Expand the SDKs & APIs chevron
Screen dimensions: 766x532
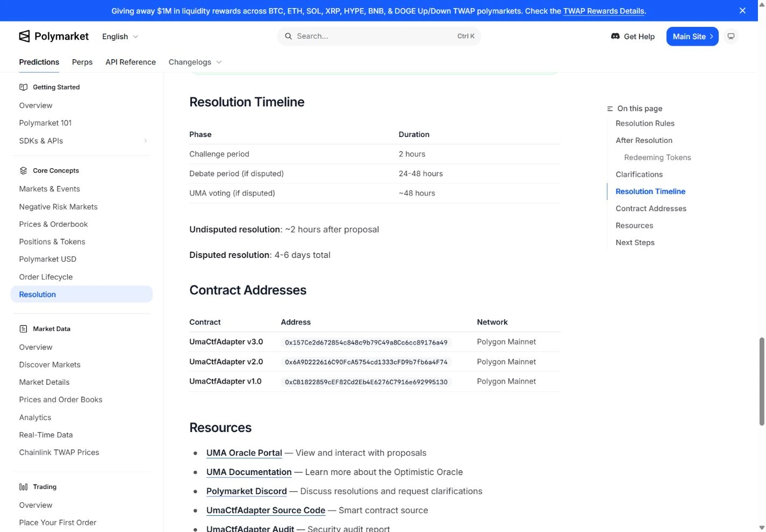pos(145,141)
